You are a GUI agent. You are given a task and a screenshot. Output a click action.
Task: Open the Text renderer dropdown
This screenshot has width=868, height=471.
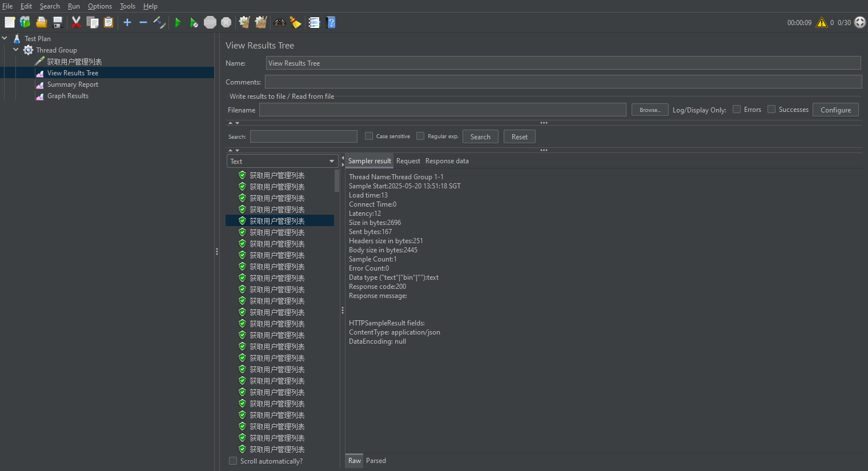[x=283, y=162]
